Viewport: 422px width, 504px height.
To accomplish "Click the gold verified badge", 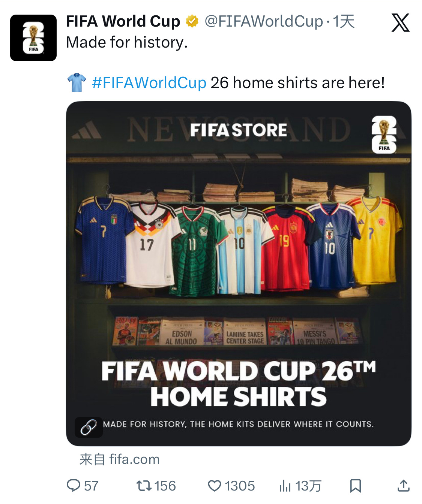I will coord(192,21).
